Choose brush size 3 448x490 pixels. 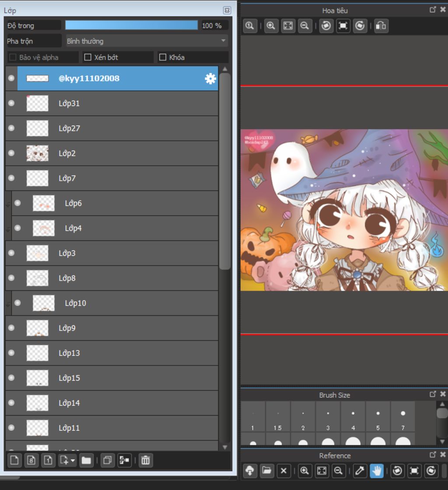pos(328,417)
